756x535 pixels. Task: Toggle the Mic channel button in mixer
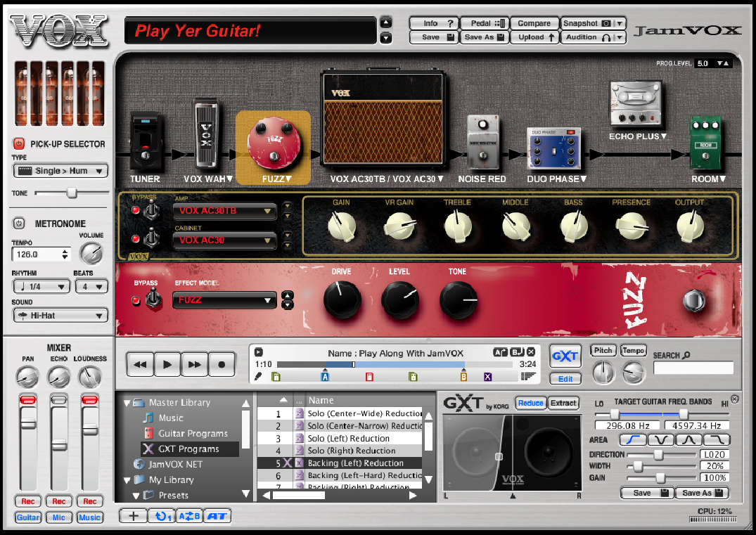point(59,517)
